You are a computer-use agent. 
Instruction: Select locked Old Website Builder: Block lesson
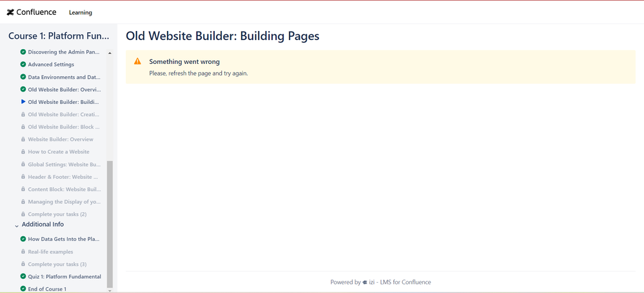(x=64, y=127)
